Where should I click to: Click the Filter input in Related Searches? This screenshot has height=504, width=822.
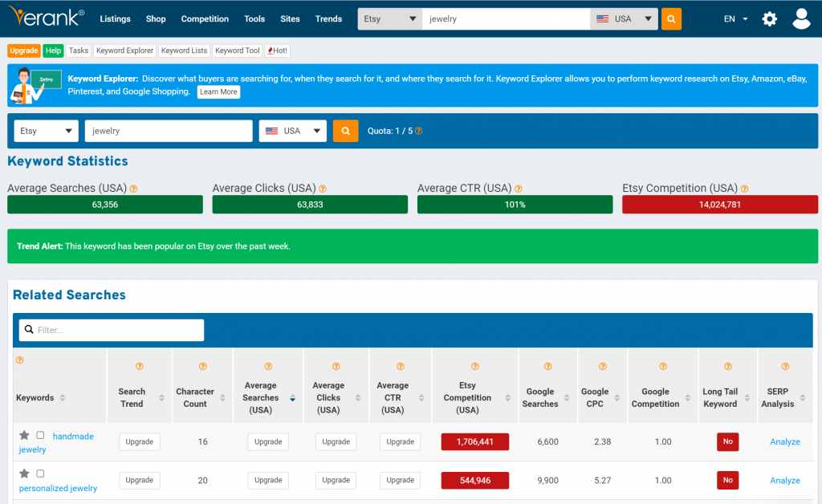click(111, 330)
